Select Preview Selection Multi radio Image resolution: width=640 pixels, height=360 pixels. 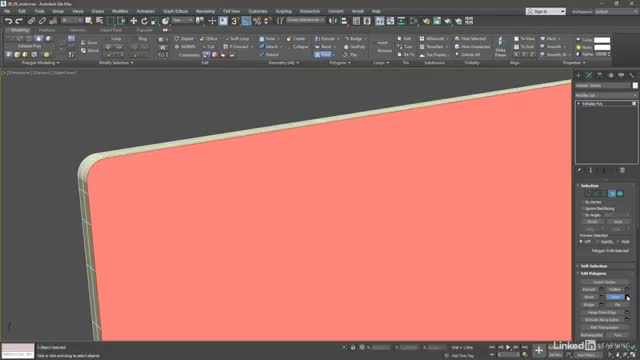(618, 242)
